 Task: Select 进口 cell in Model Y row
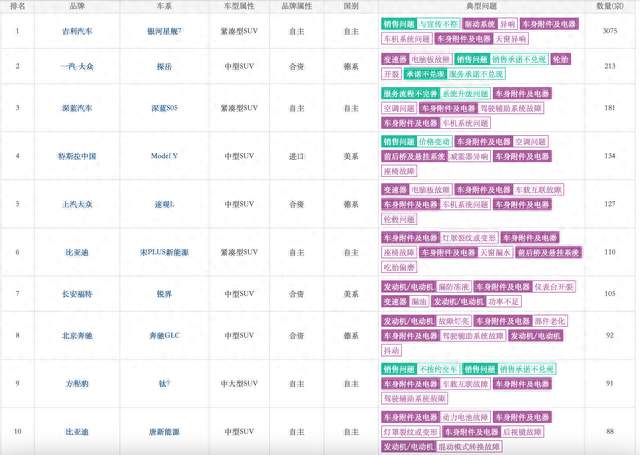pyautogui.click(x=297, y=156)
